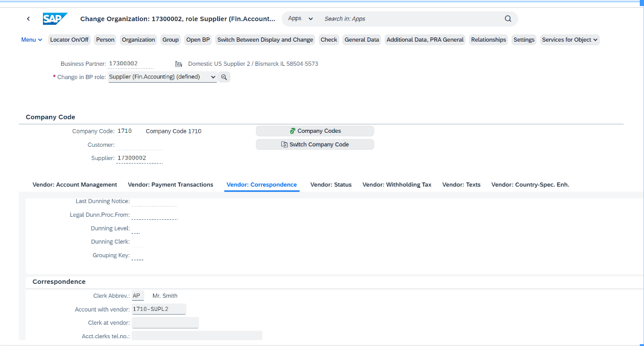This screenshot has height=346, width=644.
Task: Open Additional Data, PRA General
Action: coord(425,40)
